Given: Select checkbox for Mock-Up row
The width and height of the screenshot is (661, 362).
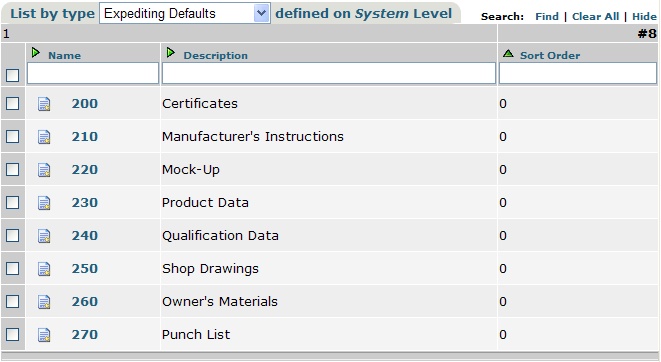Looking at the screenshot, I should click(x=13, y=169).
